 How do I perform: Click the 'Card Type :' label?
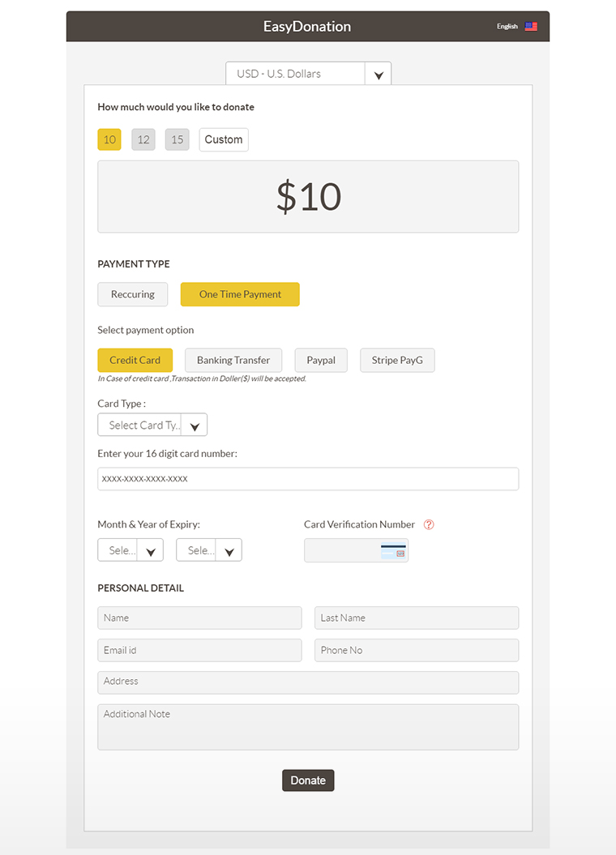[x=122, y=404]
